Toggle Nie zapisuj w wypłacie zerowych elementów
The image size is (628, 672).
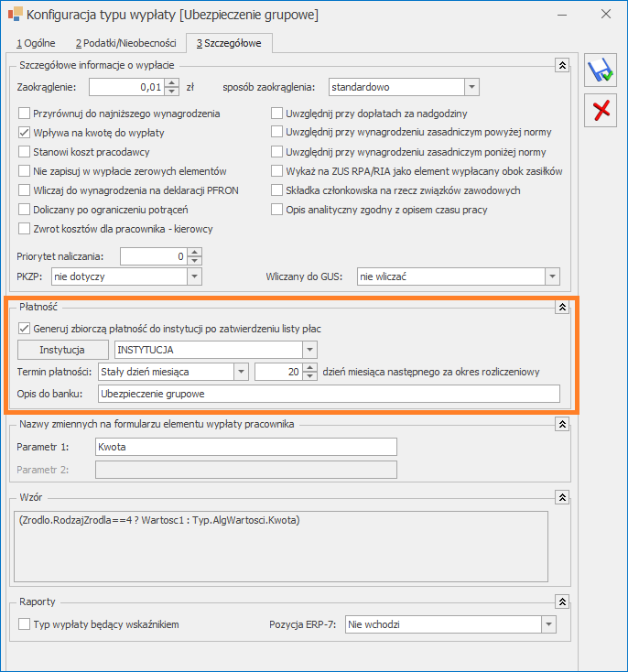(x=24, y=171)
